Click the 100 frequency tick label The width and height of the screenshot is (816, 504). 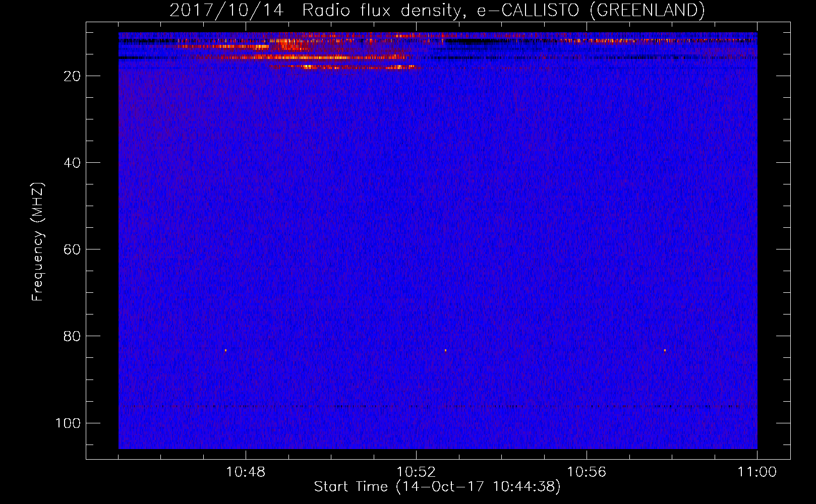coord(68,423)
